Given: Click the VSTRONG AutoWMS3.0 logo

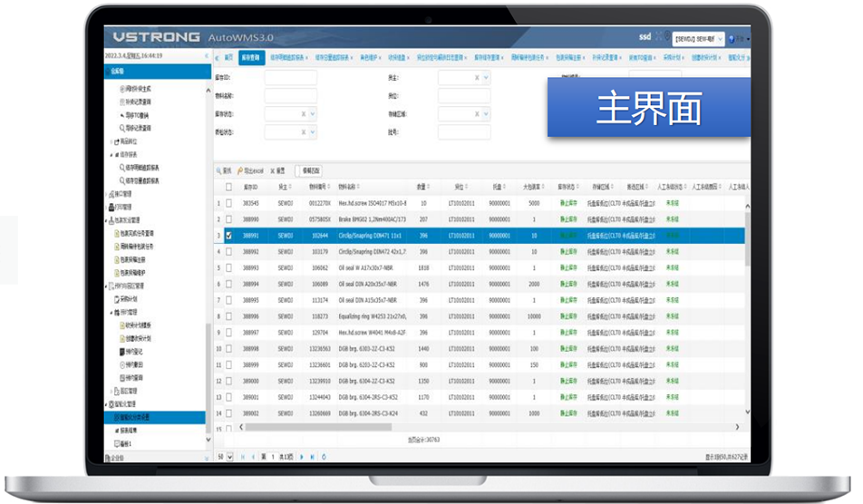Looking at the screenshot, I should (x=193, y=37).
